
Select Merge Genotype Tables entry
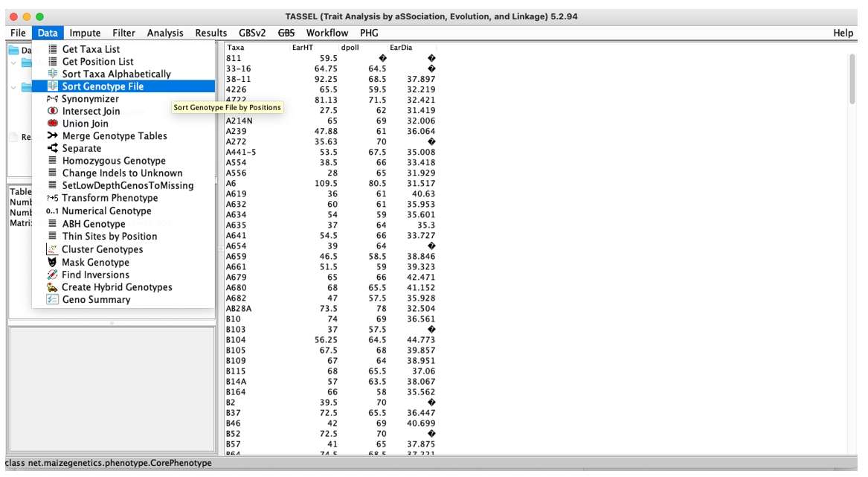tap(123, 135)
